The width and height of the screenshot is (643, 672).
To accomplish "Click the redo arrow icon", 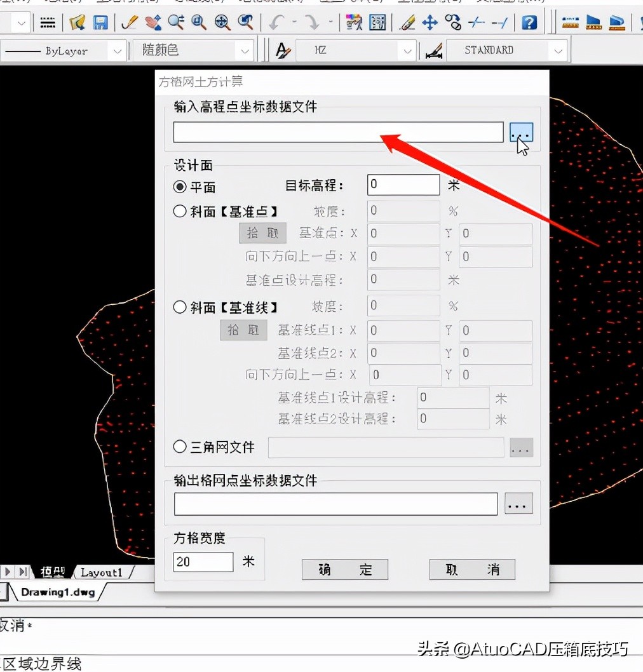I will pos(312,23).
